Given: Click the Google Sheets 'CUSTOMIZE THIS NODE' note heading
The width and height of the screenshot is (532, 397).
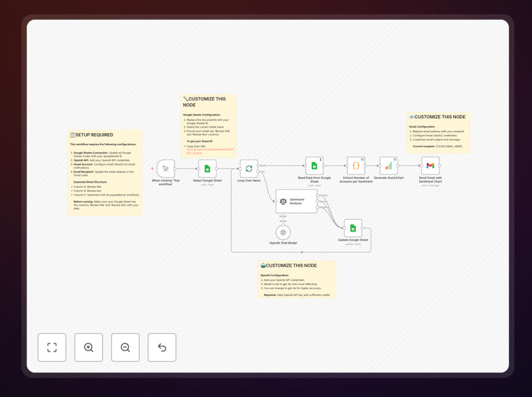Looking at the screenshot, I should tap(205, 102).
